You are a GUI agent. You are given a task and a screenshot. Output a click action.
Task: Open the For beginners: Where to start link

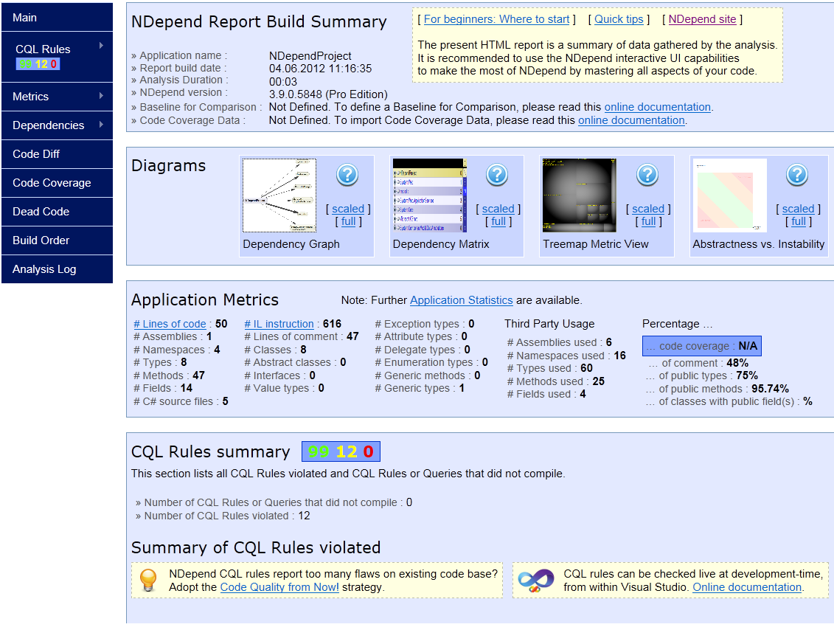496,19
